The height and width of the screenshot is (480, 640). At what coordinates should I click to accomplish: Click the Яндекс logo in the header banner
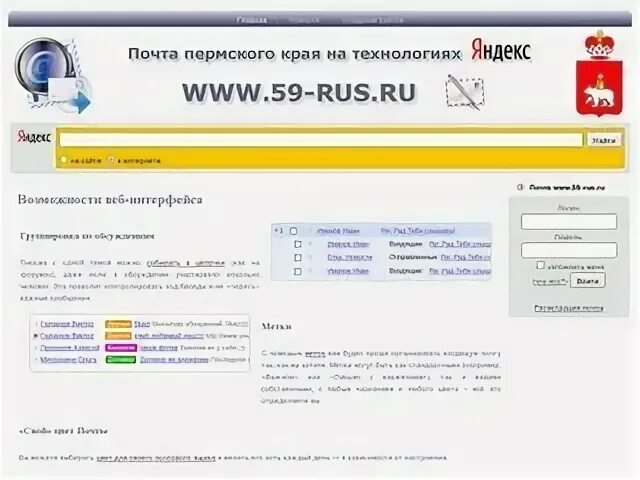click(501, 51)
